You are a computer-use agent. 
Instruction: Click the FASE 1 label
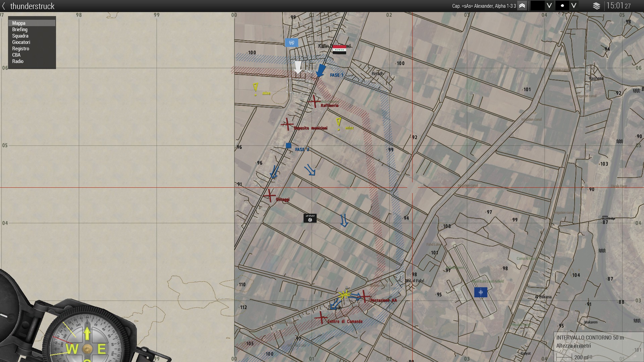pos(337,75)
